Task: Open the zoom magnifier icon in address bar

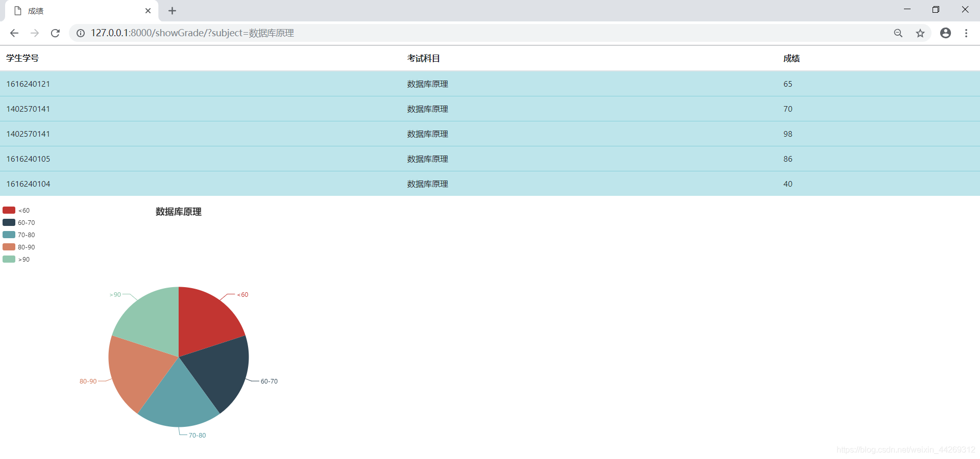Action: coord(898,33)
